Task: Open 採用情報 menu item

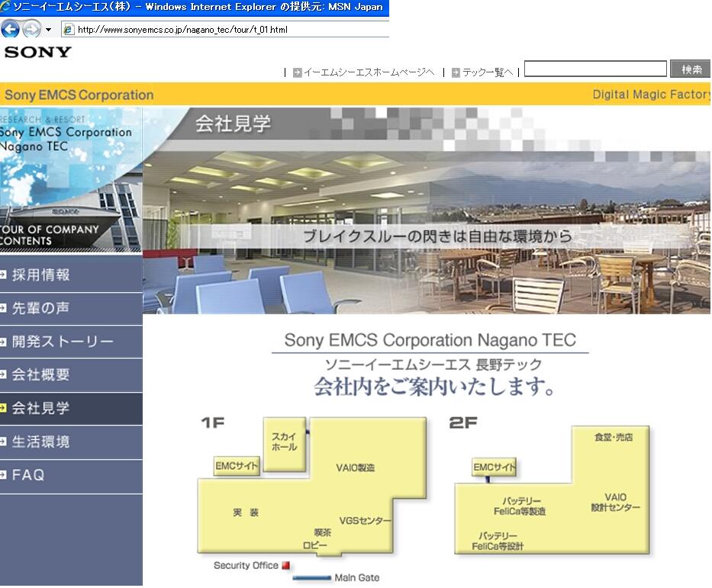Action: pos(71,275)
